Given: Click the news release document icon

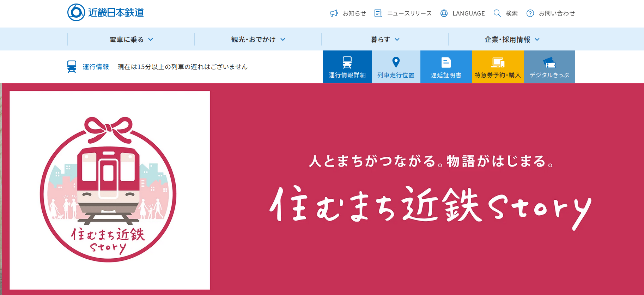Looking at the screenshot, I should coord(378,13).
